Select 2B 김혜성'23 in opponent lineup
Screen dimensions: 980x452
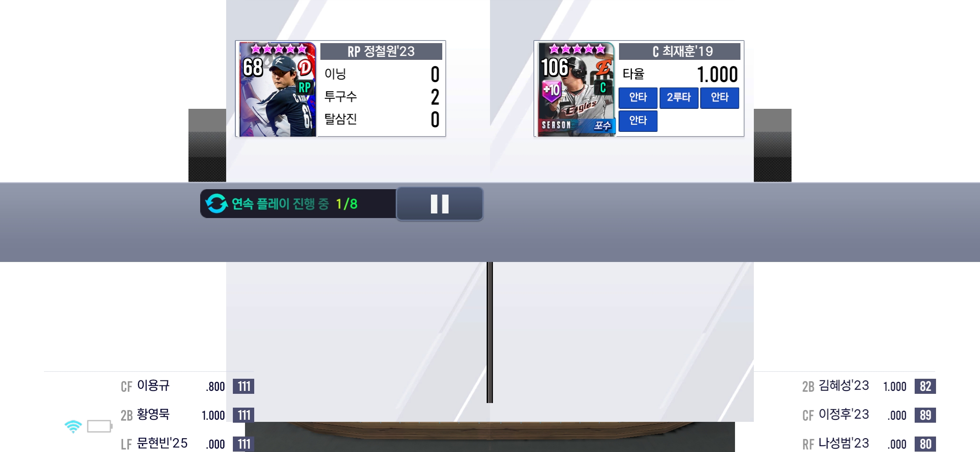(868, 386)
